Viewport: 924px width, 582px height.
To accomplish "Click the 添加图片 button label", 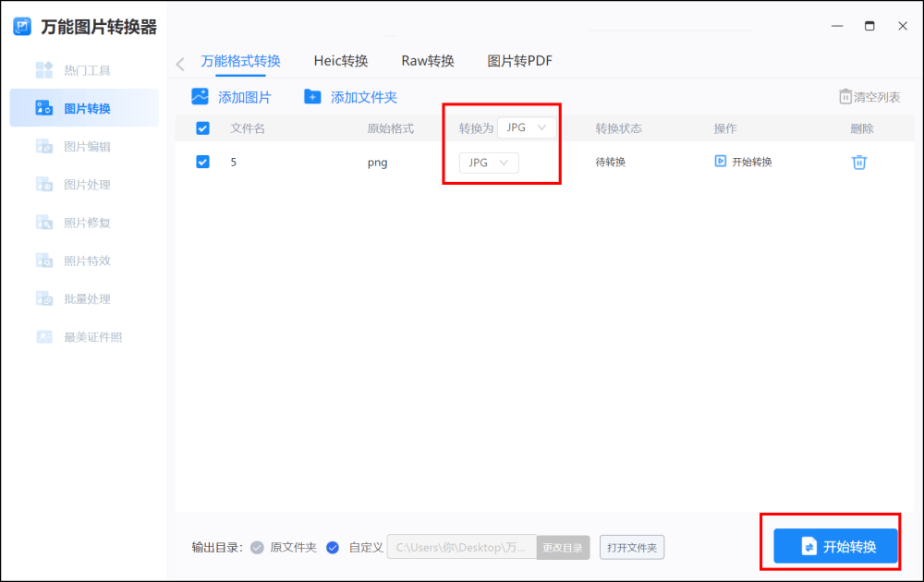I will [x=245, y=97].
